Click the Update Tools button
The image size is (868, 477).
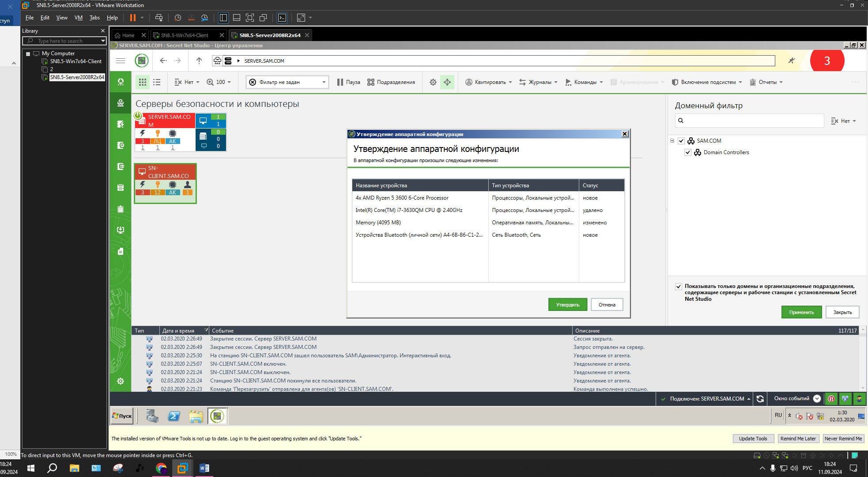753,439
